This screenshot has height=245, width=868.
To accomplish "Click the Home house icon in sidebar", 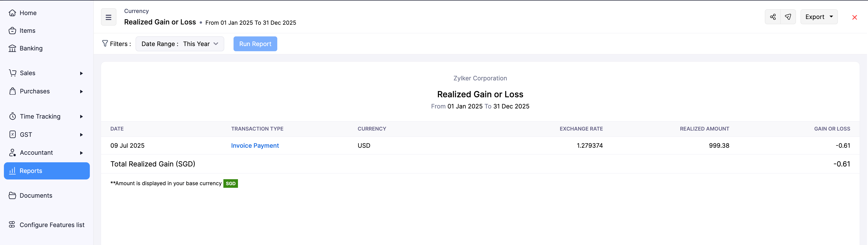I will (x=12, y=13).
